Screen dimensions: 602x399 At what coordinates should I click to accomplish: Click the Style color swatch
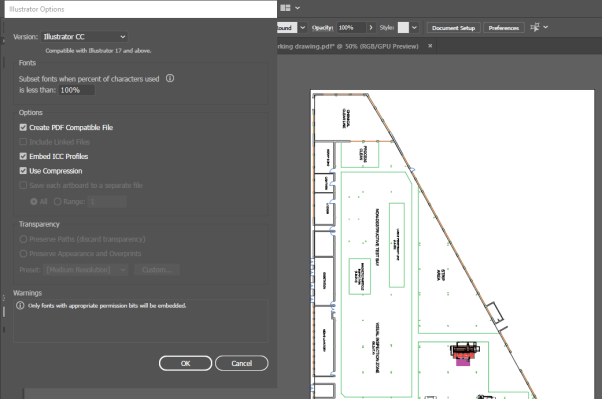pos(403,28)
